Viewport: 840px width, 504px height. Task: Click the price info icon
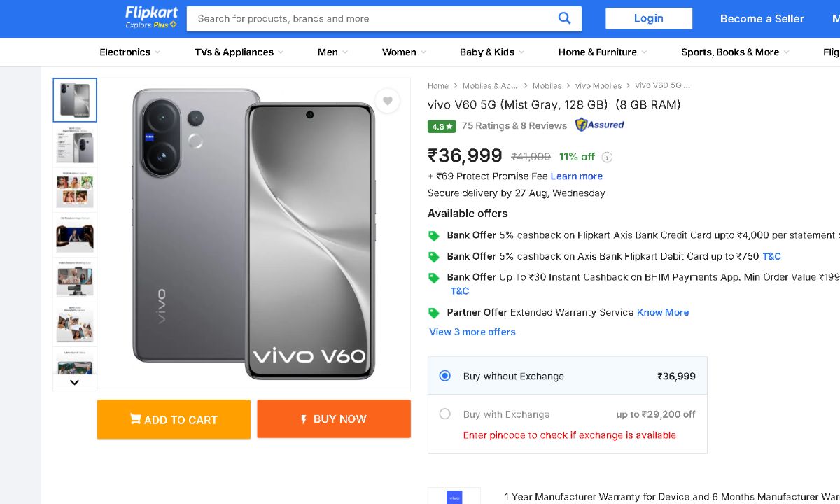(x=608, y=157)
